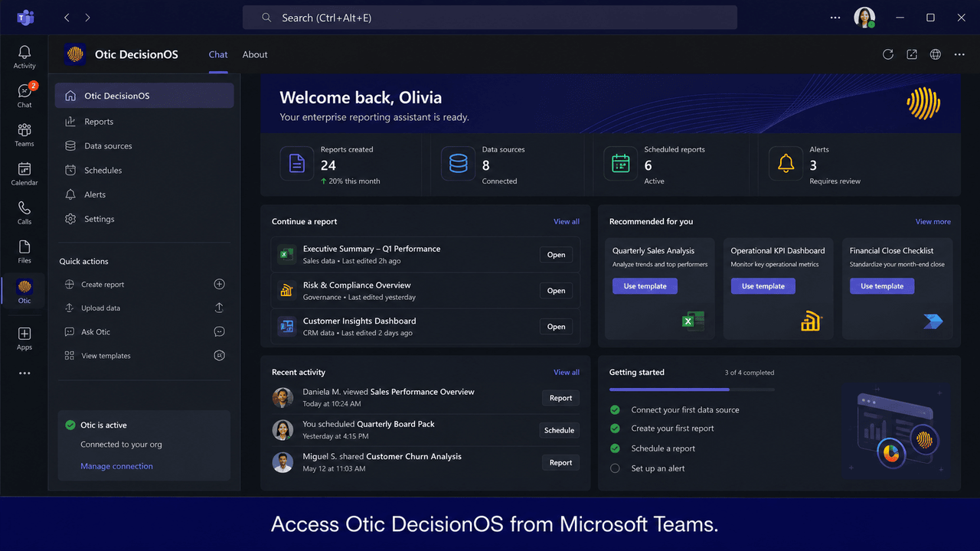Image resolution: width=980 pixels, height=551 pixels.
Task: Go back with the left arrow
Action: (x=67, y=18)
